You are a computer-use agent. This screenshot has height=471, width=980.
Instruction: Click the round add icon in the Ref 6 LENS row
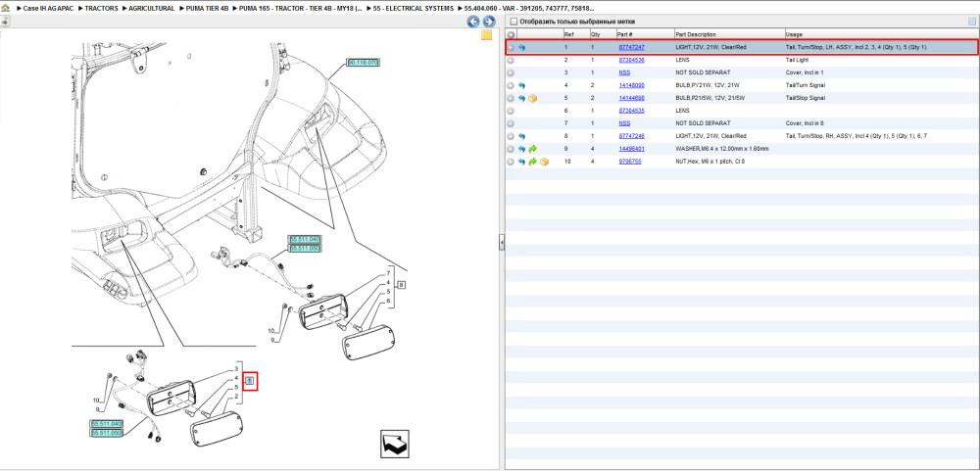511,111
